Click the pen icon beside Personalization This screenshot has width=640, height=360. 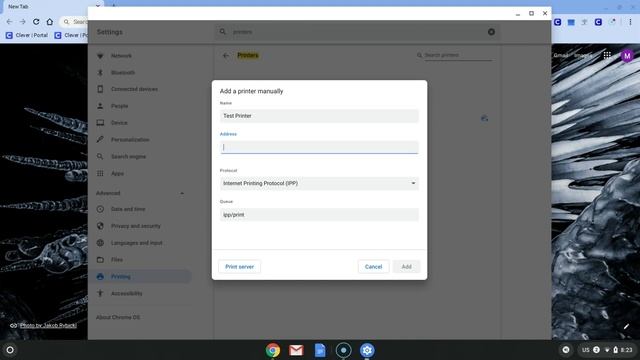coord(100,140)
